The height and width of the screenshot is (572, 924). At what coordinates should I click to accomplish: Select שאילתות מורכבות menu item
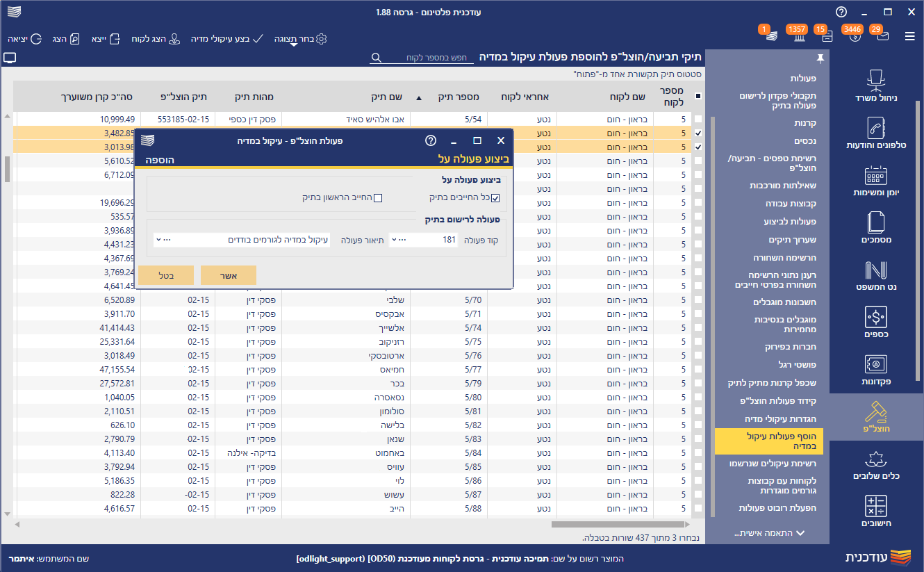pos(782,186)
